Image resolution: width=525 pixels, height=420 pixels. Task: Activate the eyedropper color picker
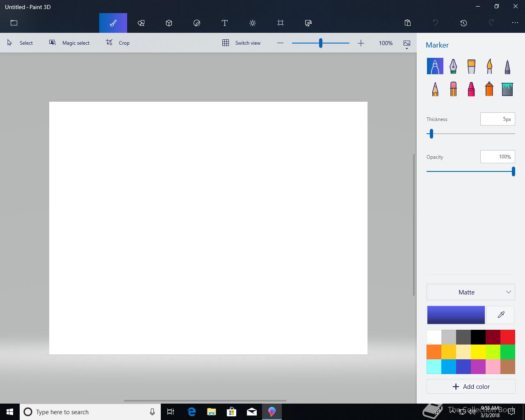pos(501,315)
